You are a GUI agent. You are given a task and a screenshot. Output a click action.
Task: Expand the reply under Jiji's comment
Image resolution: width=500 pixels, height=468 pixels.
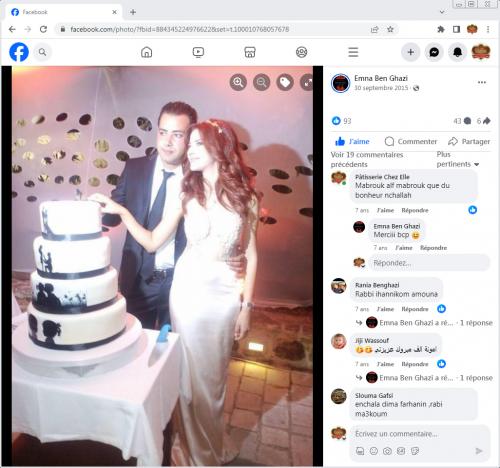click(x=424, y=378)
